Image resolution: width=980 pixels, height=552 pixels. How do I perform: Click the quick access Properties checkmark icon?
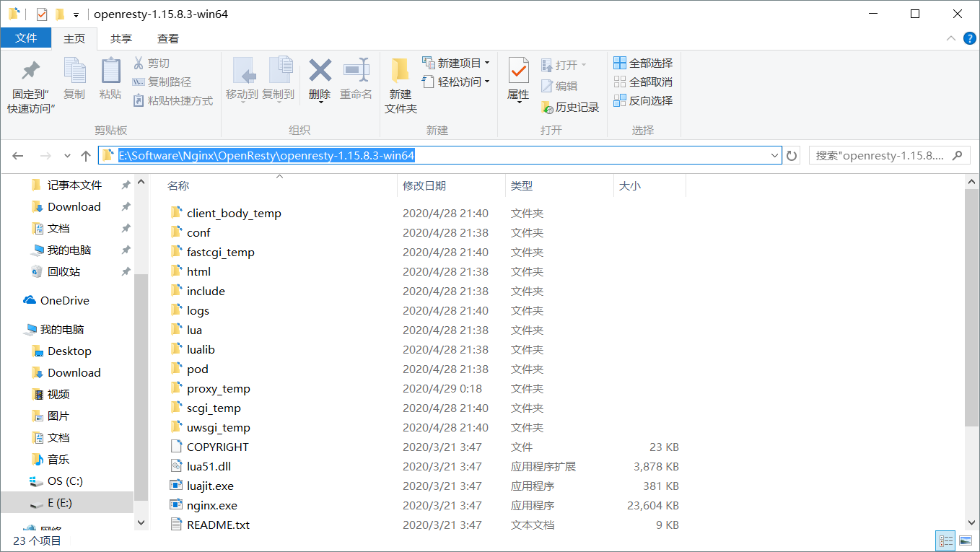pyautogui.click(x=42, y=14)
